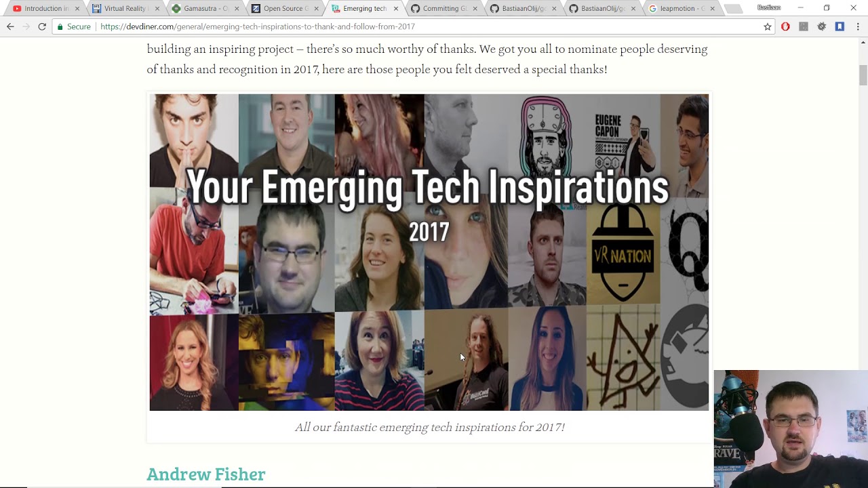Switch to the Gamasutra tab
This screenshot has height=488, width=868.
201,9
